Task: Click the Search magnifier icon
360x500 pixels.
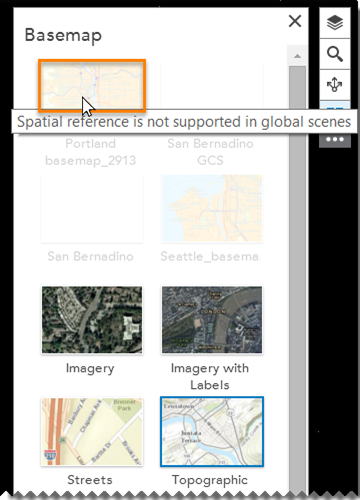Action: (x=335, y=54)
